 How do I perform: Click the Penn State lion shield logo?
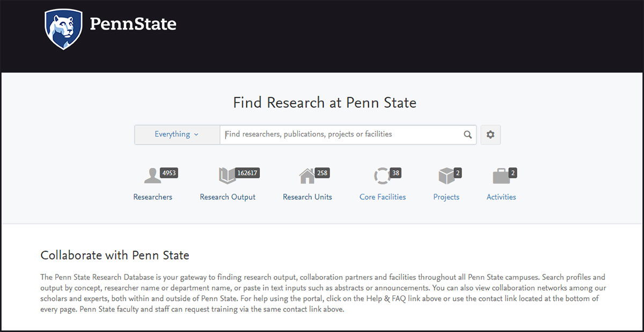(x=64, y=28)
